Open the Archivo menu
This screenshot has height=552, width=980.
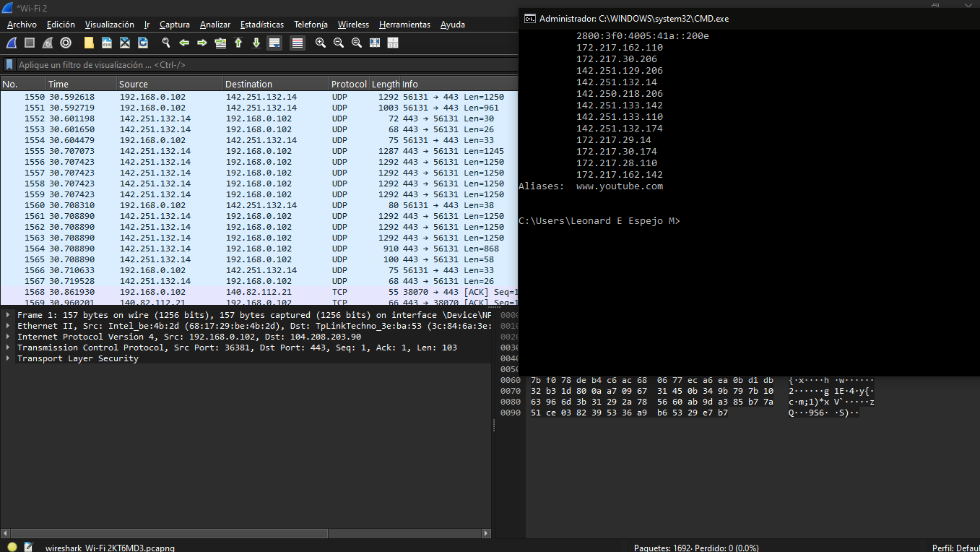22,25
